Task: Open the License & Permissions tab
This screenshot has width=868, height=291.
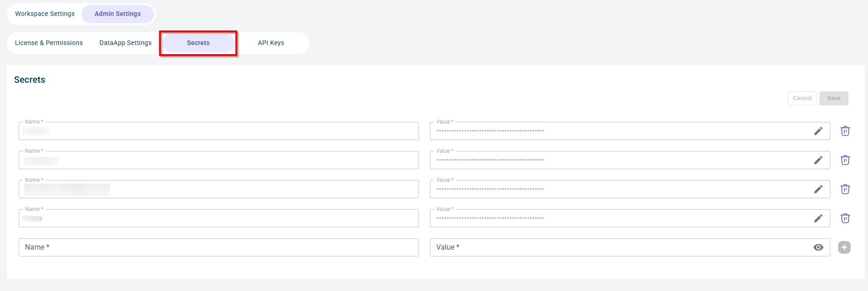Action: click(x=49, y=43)
